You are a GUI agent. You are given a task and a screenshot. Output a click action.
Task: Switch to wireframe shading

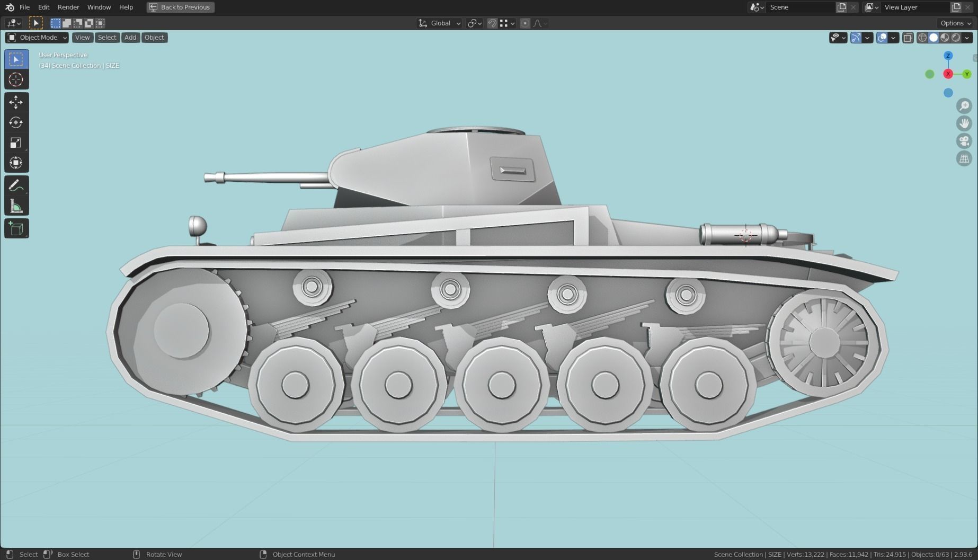point(922,37)
